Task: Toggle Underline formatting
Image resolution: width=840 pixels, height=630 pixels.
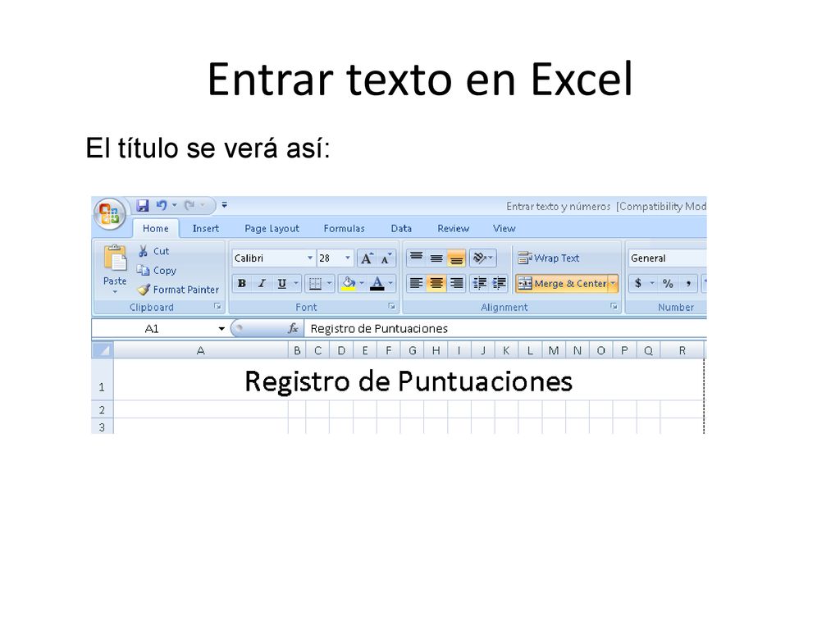Action: 281,283
